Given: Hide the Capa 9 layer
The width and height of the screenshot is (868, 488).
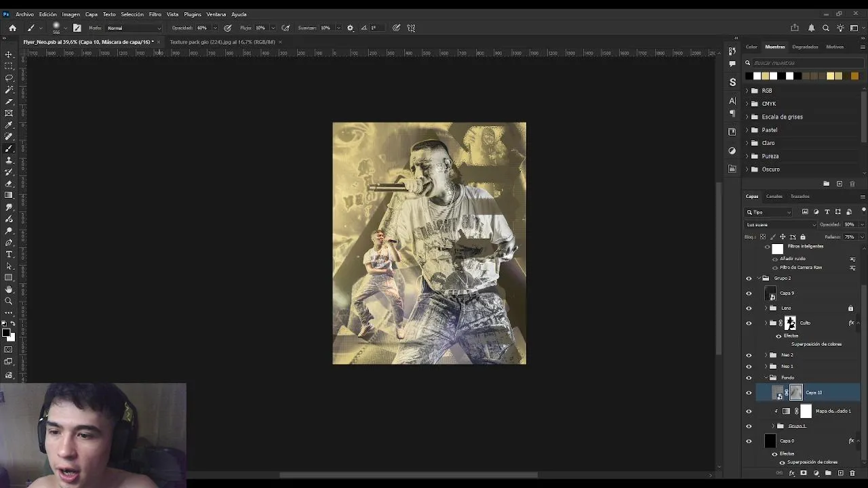Looking at the screenshot, I should click(x=749, y=293).
